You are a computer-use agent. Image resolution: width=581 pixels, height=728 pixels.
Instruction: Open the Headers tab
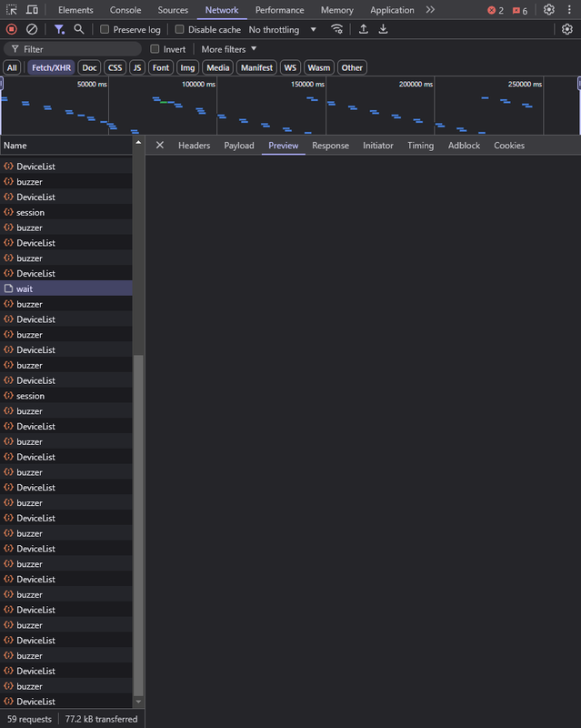(x=194, y=146)
